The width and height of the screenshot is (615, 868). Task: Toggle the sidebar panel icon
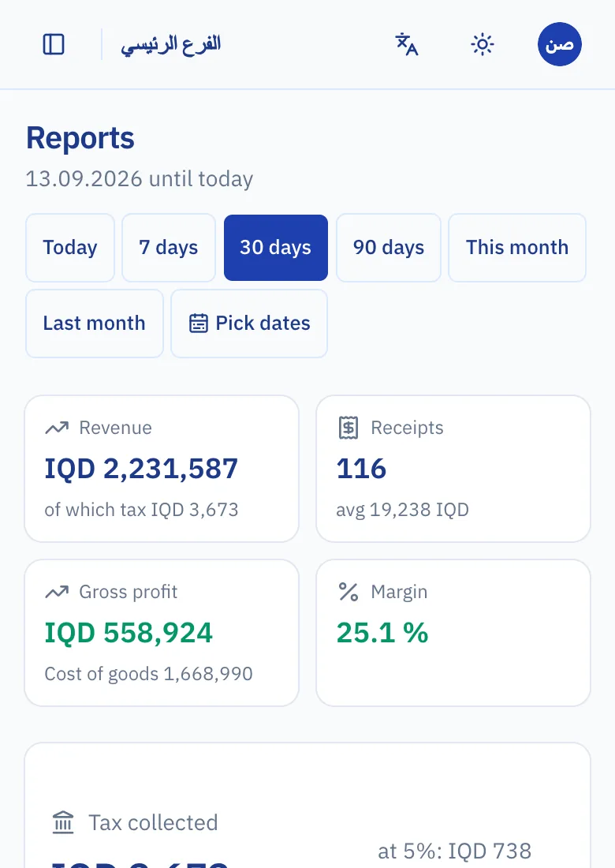[54, 44]
